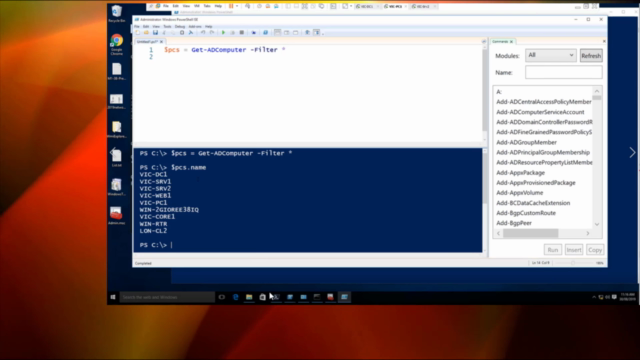Open the View menu in PowerShell ISE

(156, 27)
